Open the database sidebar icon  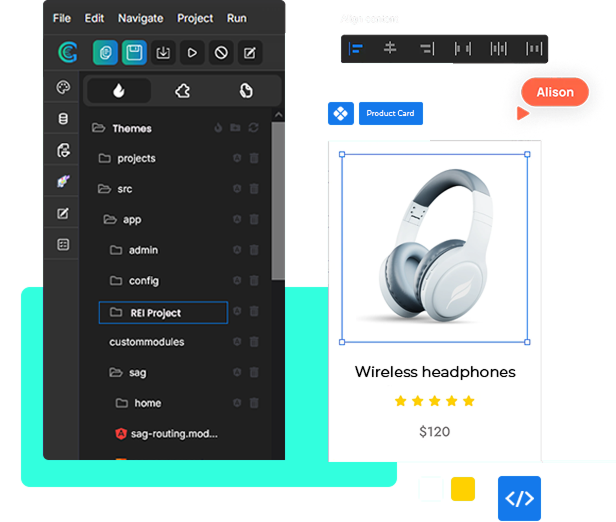pos(63,119)
